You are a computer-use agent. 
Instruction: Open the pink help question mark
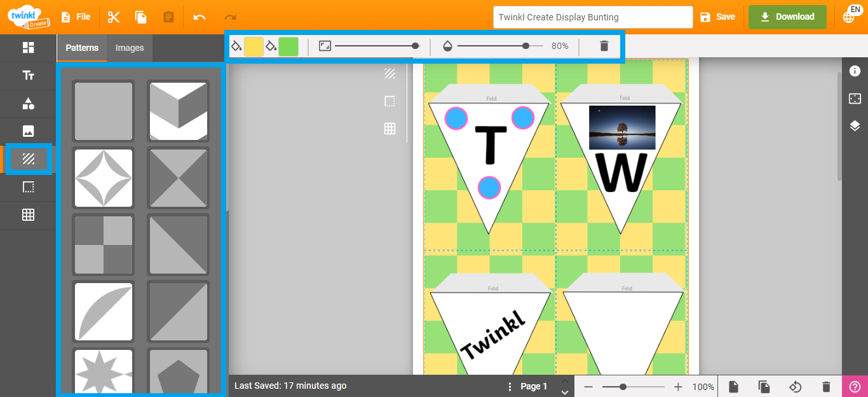click(x=855, y=386)
